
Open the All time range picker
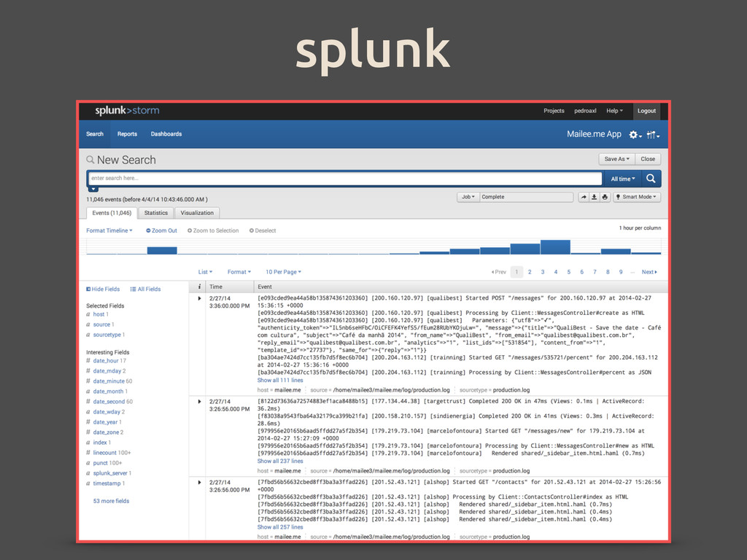click(x=623, y=179)
